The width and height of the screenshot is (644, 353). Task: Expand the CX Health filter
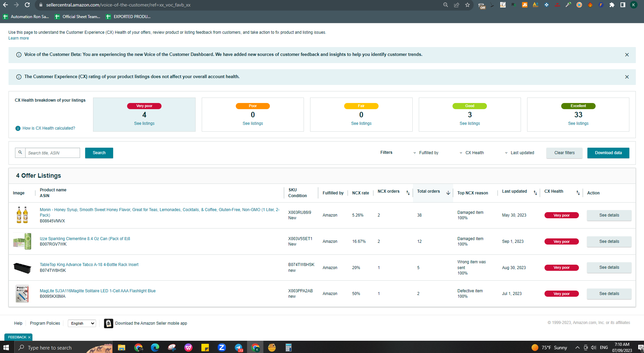pyautogui.click(x=472, y=153)
